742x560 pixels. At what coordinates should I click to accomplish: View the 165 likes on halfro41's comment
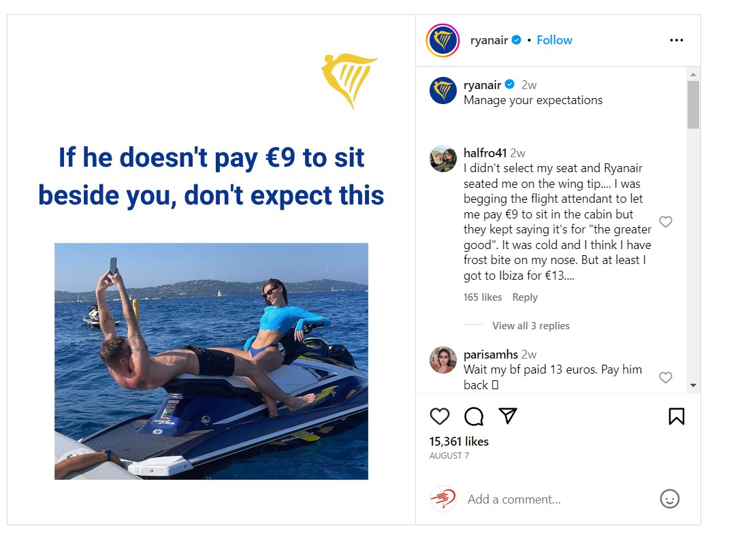click(x=482, y=297)
